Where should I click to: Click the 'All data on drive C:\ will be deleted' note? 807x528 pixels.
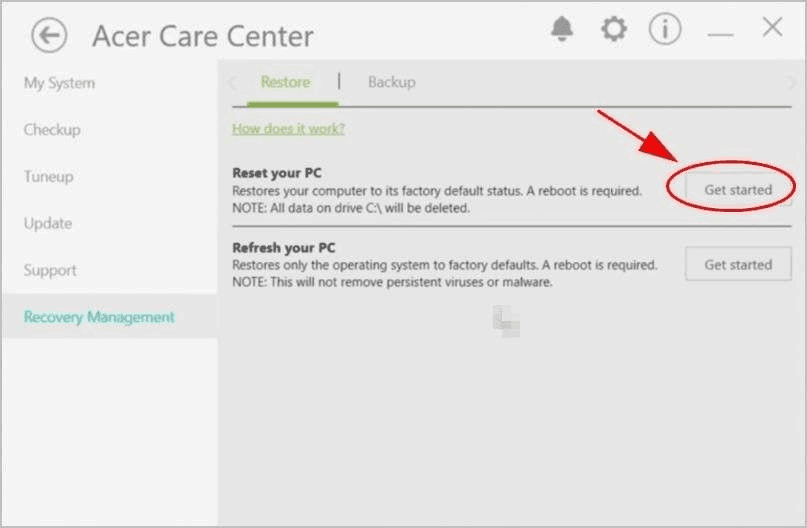(351, 208)
